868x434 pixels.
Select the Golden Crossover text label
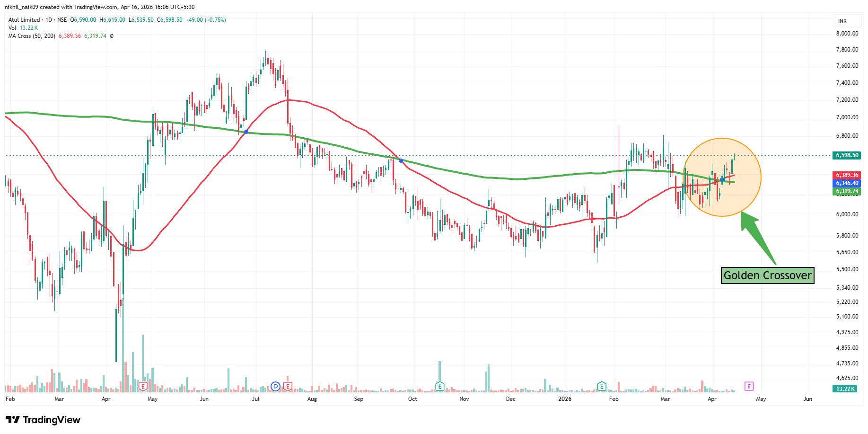pyautogui.click(x=767, y=275)
